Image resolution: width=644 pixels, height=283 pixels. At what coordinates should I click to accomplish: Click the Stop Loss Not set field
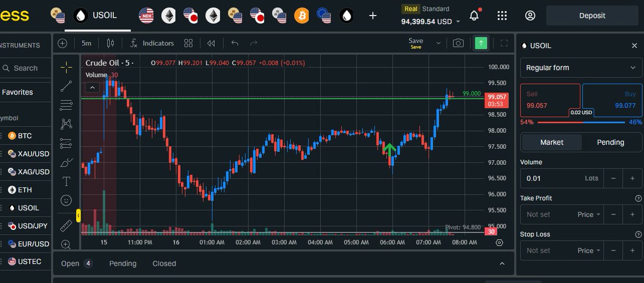click(x=547, y=250)
